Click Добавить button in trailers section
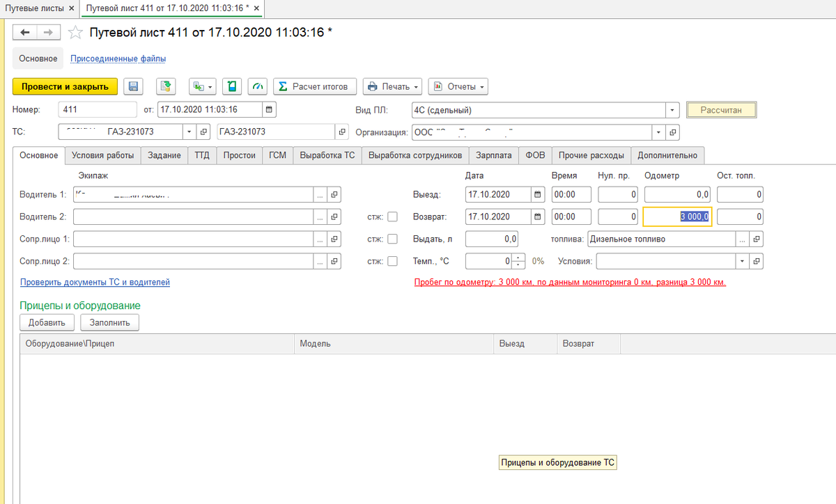Image resolution: width=836 pixels, height=504 pixels. pos(47,322)
